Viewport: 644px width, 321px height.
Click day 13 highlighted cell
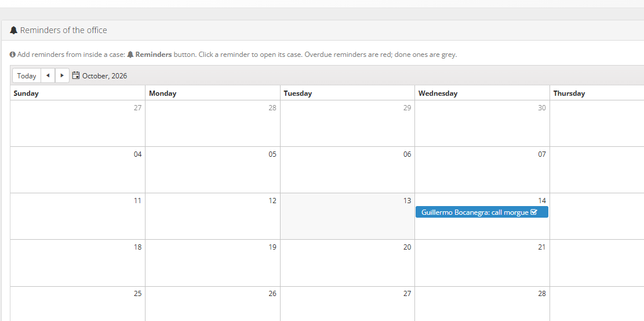pos(347,217)
